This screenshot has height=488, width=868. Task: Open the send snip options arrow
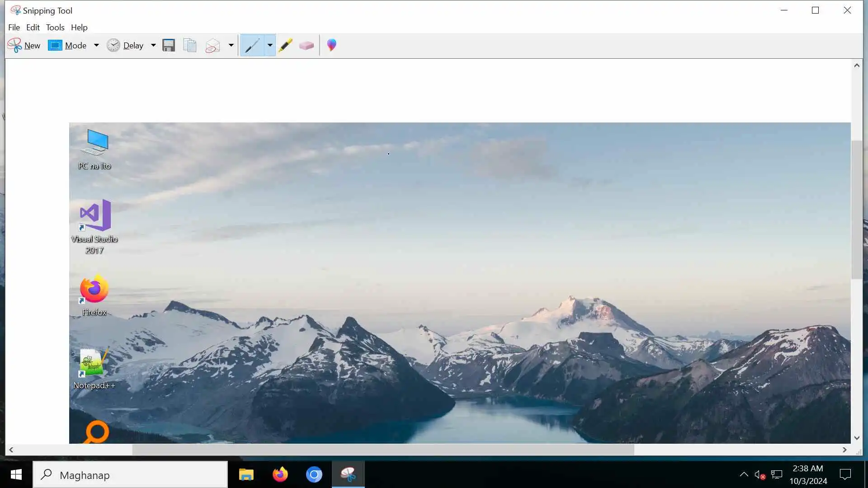[231, 45]
